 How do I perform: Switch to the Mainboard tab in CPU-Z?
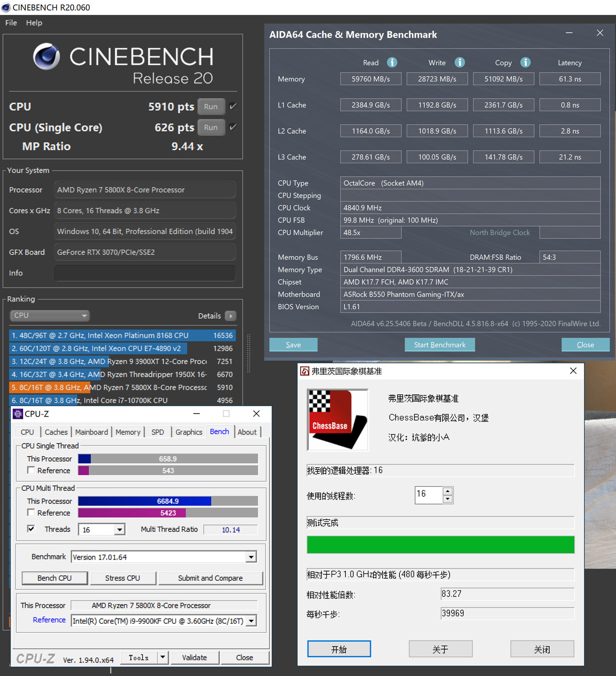pos(91,432)
